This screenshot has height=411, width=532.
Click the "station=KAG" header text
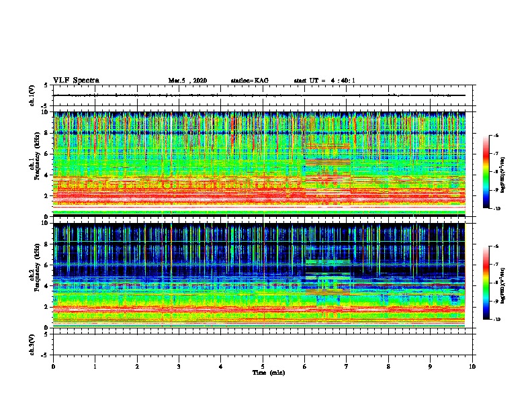point(250,81)
